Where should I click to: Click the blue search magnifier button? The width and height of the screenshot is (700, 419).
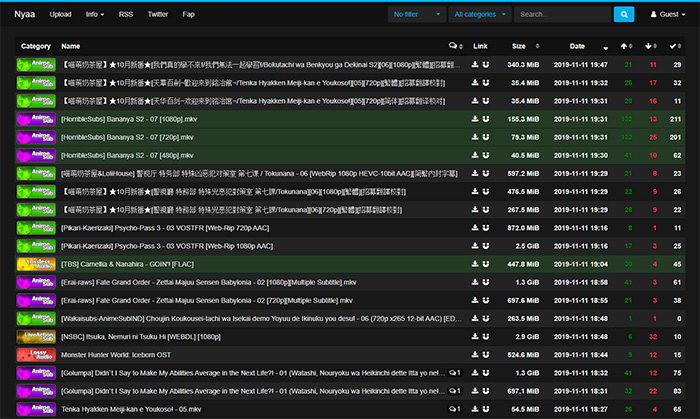click(x=623, y=15)
